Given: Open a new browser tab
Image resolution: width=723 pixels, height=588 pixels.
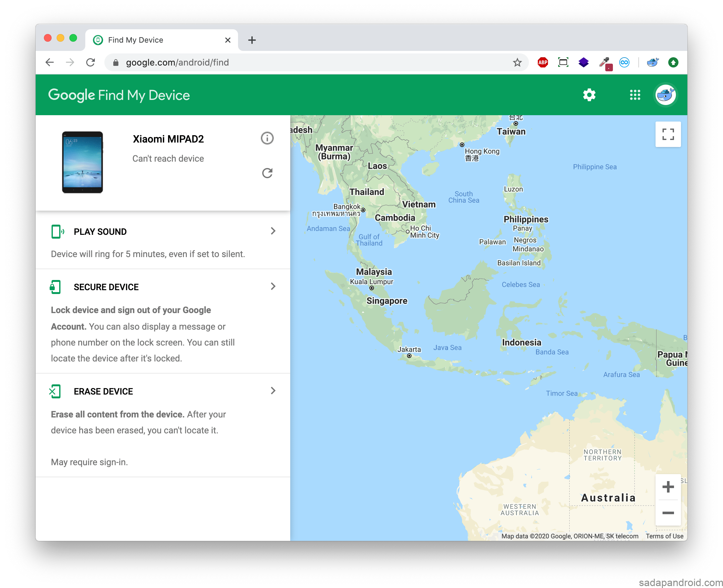Looking at the screenshot, I should point(252,40).
